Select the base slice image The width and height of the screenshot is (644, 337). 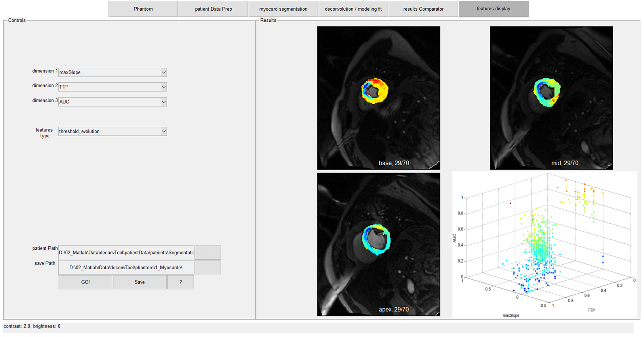[x=378, y=98]
